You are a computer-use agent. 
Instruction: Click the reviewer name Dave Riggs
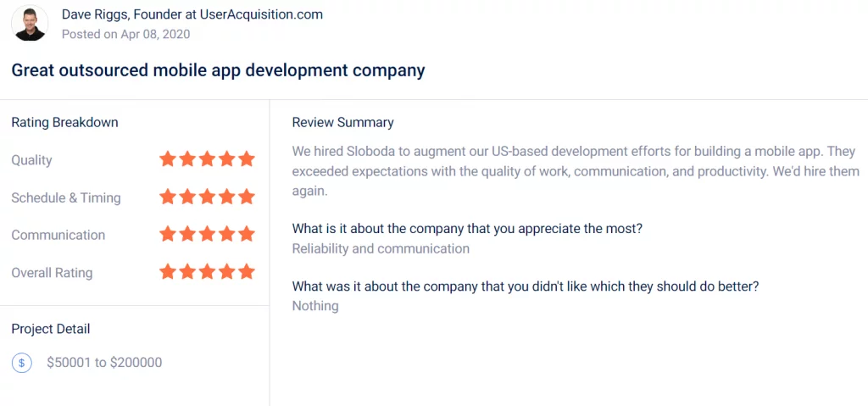(x=93, y=15)
